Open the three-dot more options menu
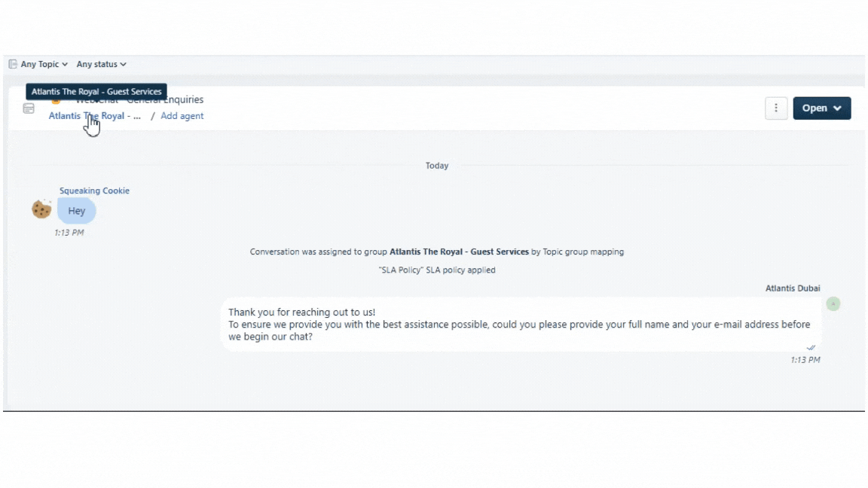The width and height of the screenshot is (868, 488). coord(776,108)
